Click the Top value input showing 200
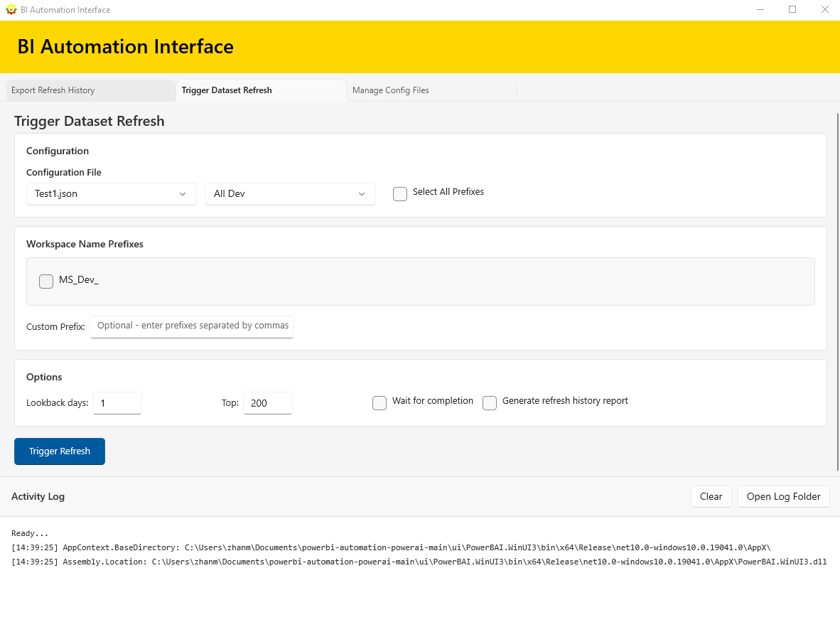840x632 pixels. click(267, 402)
